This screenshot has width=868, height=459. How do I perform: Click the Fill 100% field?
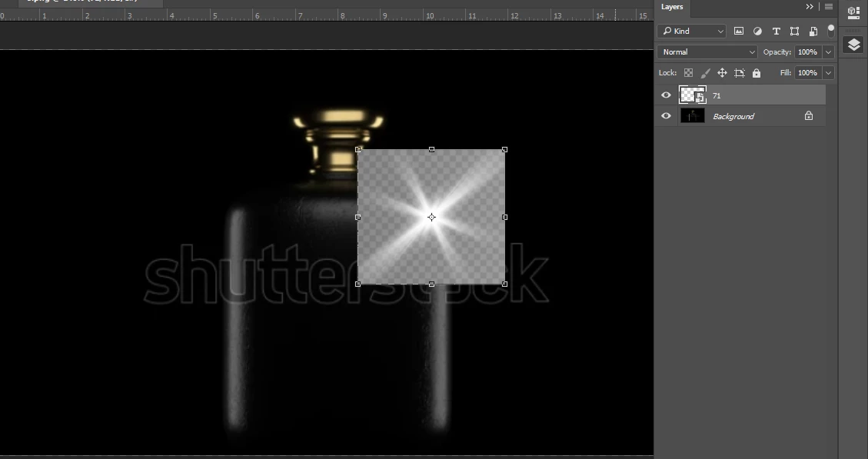click(808, 72)
